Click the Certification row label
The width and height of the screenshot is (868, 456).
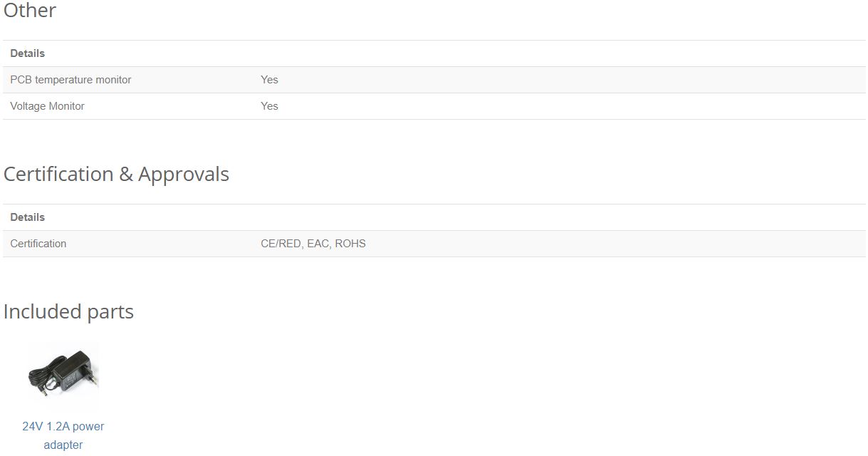pyautogui.click(x=38, y=244)
